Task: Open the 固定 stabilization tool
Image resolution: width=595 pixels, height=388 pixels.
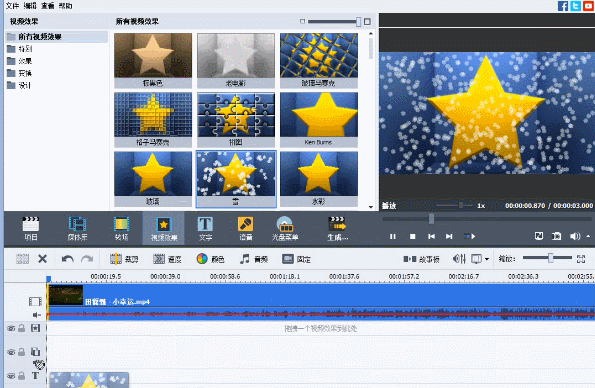Action: click(x=296, y=259)
